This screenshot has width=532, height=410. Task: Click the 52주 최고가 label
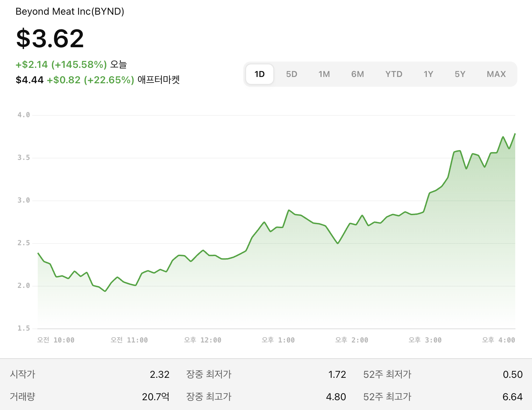click(387, 397)
